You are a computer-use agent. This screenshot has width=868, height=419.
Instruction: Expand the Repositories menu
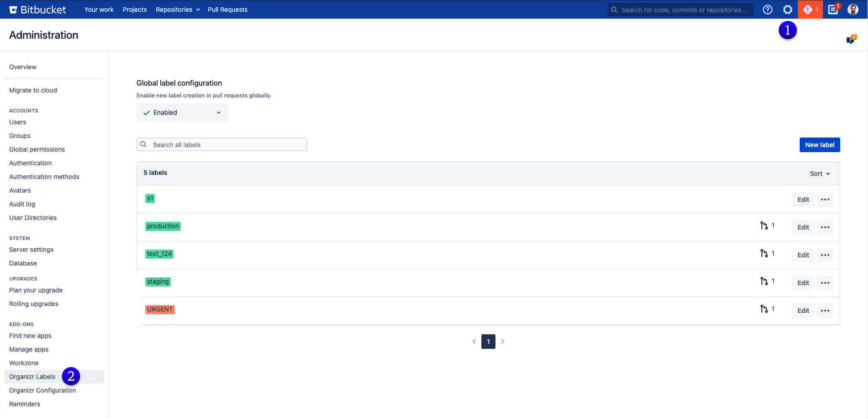pos(178,10)
